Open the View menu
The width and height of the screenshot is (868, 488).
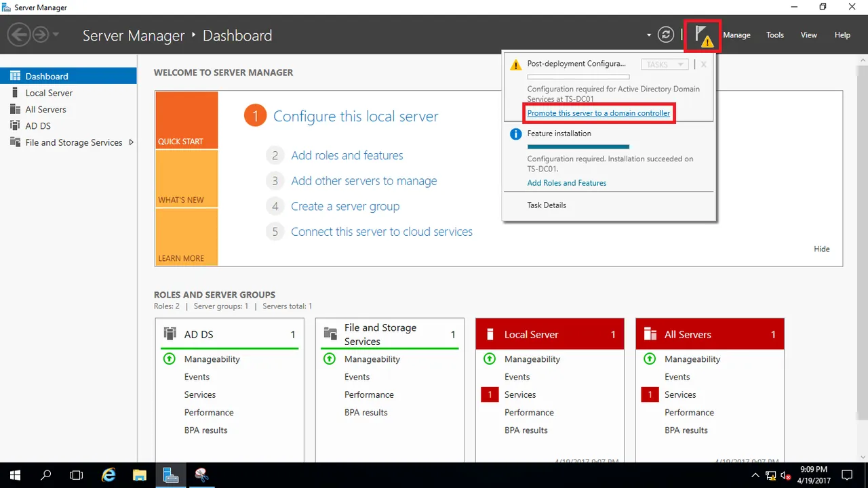point(809,35)
